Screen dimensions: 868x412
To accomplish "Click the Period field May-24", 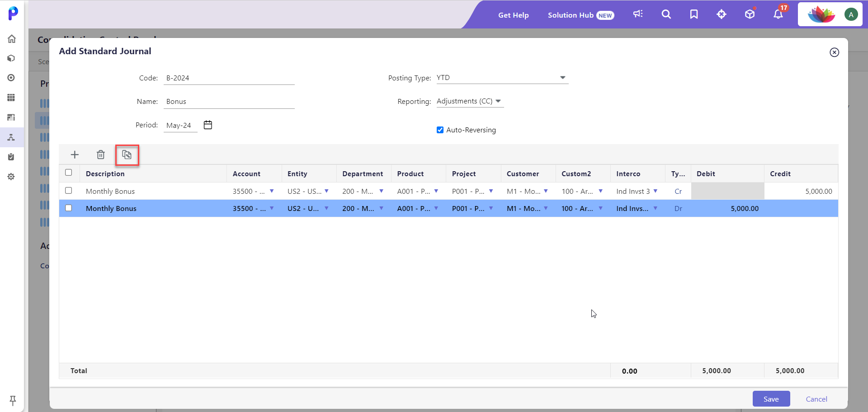I will tap(180, 125).
